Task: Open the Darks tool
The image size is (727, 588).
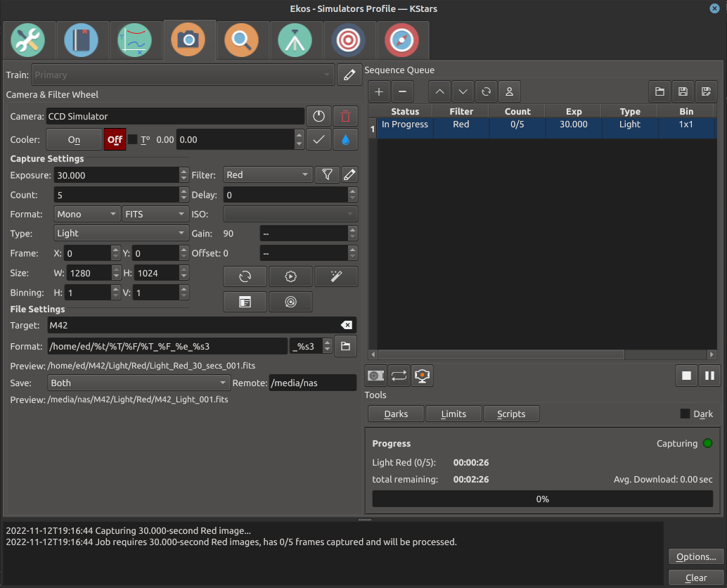Action: [x=395, y=414]
